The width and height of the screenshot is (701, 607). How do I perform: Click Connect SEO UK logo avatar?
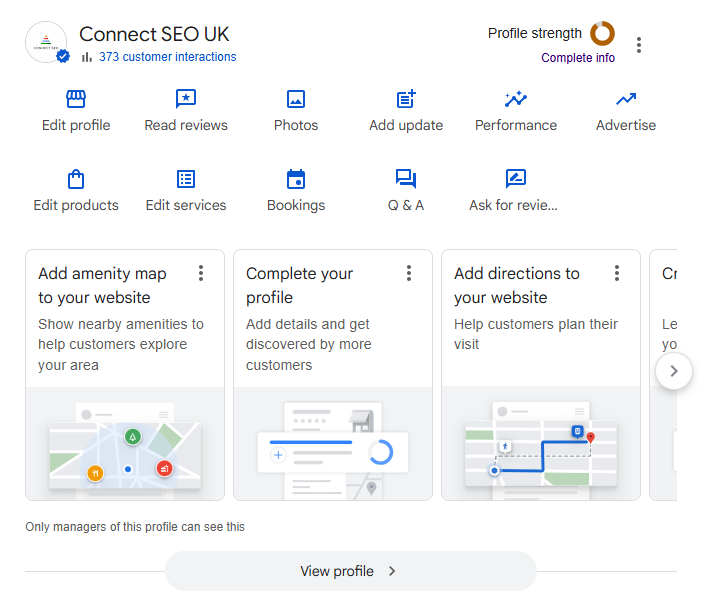[46, 42]
